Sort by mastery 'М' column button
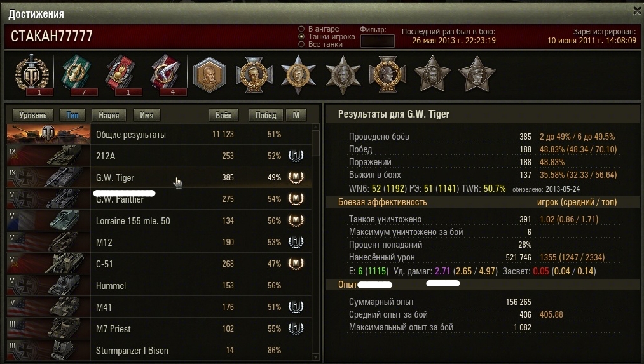Viewport: 644px width, 364px height. coord(296,116)
